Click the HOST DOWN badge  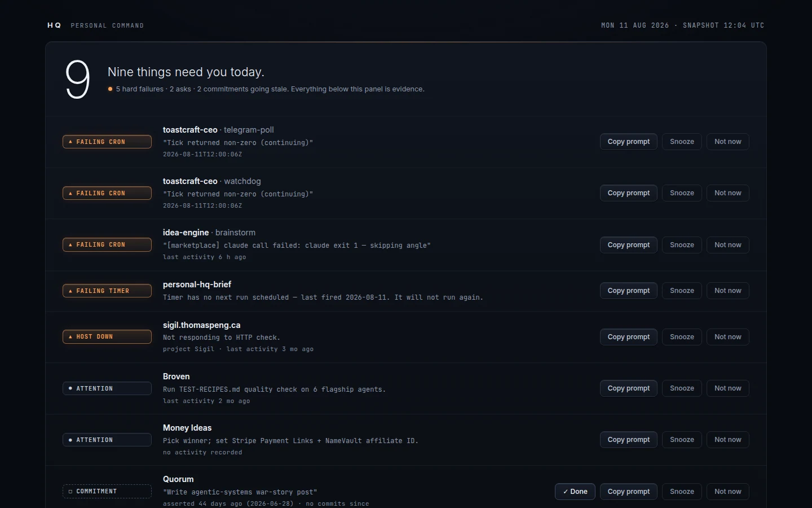point(107,336)
